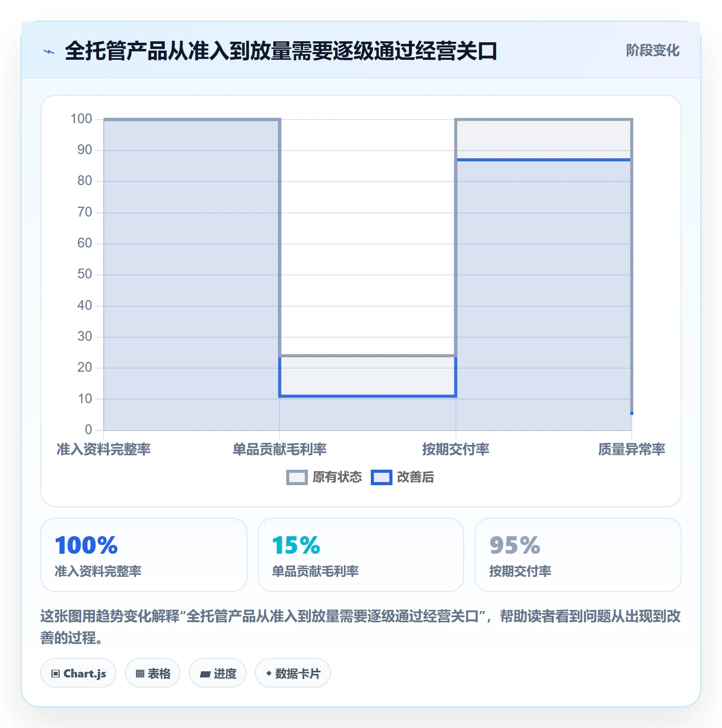Image resolution: width=722 pixels, height=728 pixels.
Task: Toggle the 原有状态 legend swatch
Action: click(297, 477)
